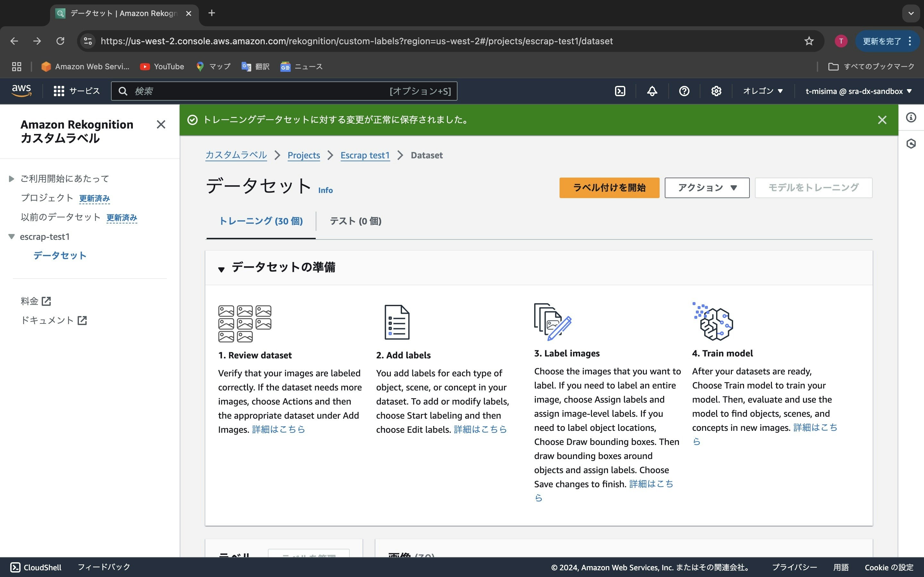Bookmark this page with the star icon
The image size is (924, 577).
coord(809,41)
